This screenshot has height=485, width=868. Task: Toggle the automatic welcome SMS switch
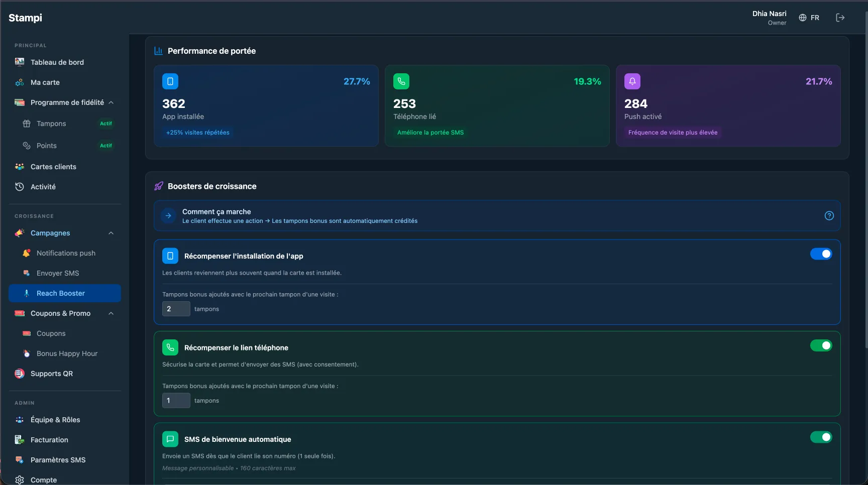(x=821, y=437)
